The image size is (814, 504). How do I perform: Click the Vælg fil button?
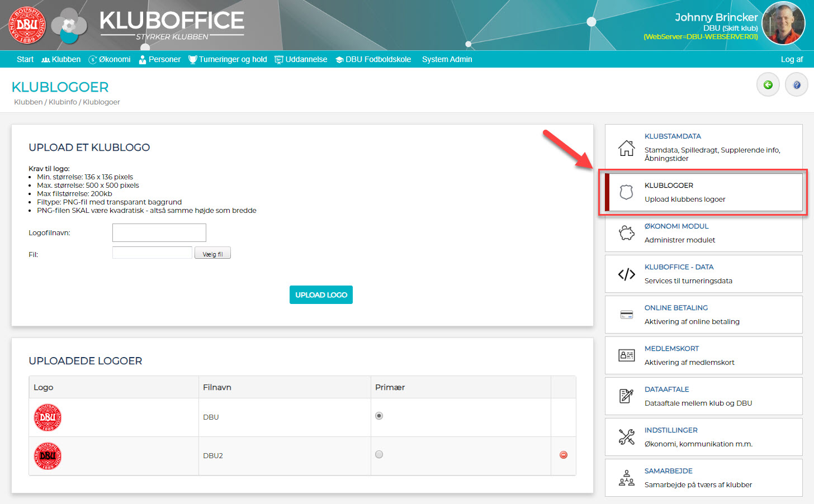tap(212, 253)
